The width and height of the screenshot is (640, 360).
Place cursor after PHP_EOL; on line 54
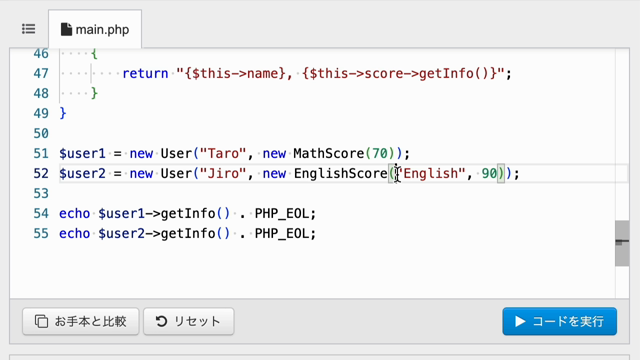click(x=317, y=213)
